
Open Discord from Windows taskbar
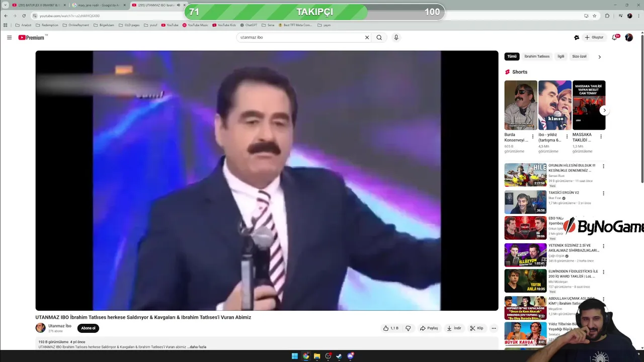tap(351, 356)
